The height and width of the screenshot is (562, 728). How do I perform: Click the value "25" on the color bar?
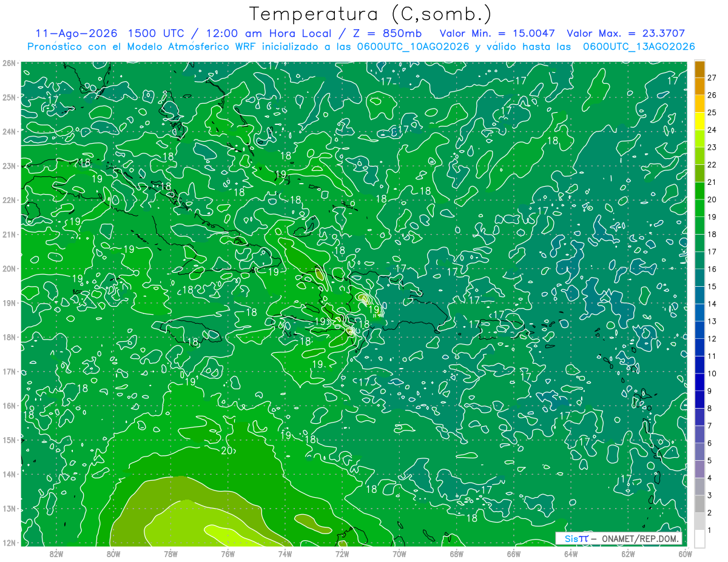tap(712, 112)
